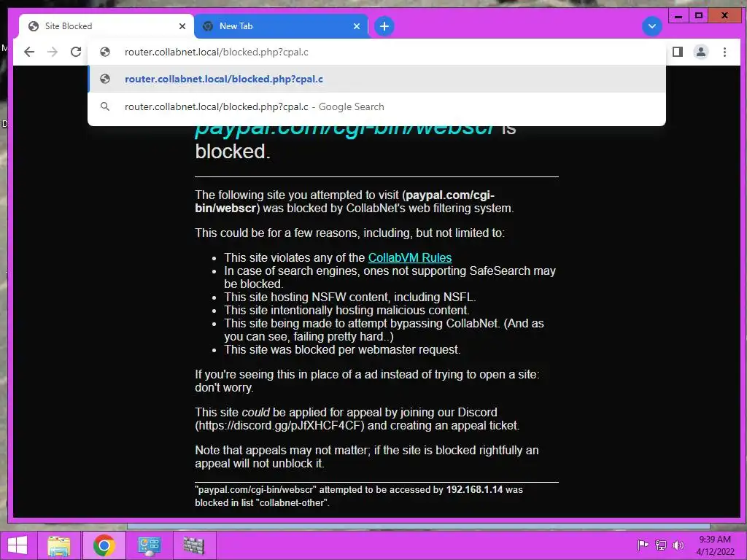Open the Chrome three-dot menu

(724, 52)
